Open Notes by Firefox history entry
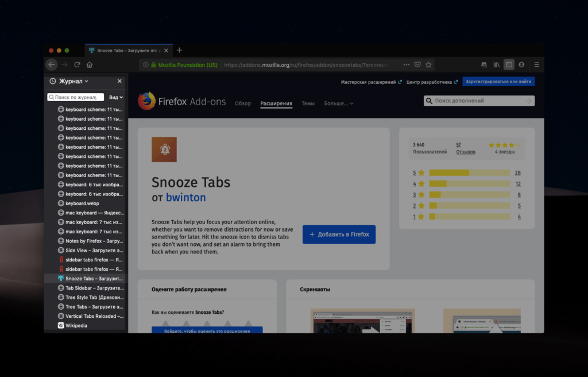Screen dimensions: 588x377 point(85,241)
